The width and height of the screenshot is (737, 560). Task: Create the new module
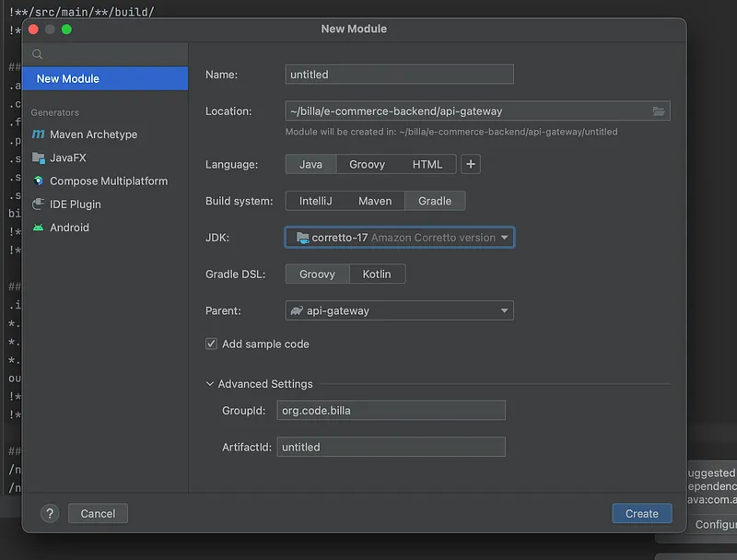pyautogui.click(x=641, y=514)
